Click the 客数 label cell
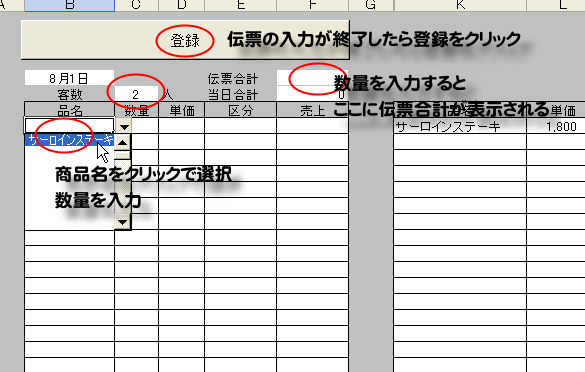 coord(69,94)
